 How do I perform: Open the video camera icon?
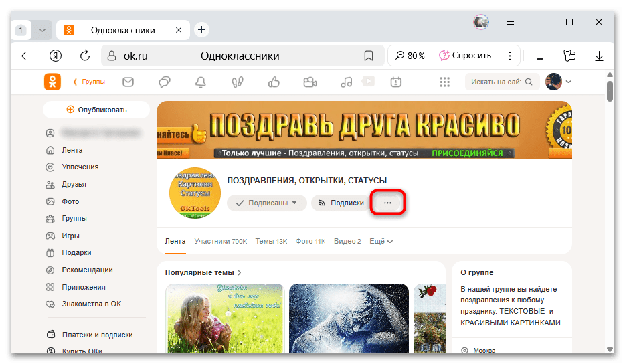pyautogui.click(x=310, y=82)
